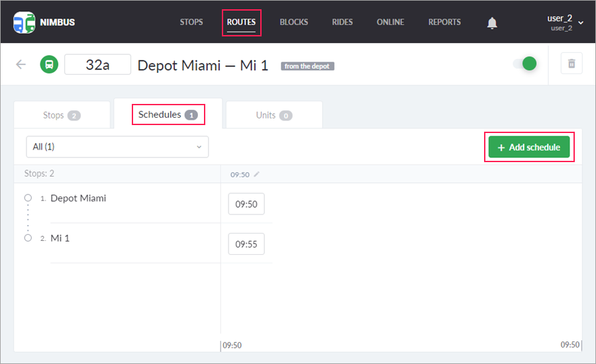Click the 09:55 time box for Mi 1
The height and width of the screenshot is (364, 596).
point(246,244)
